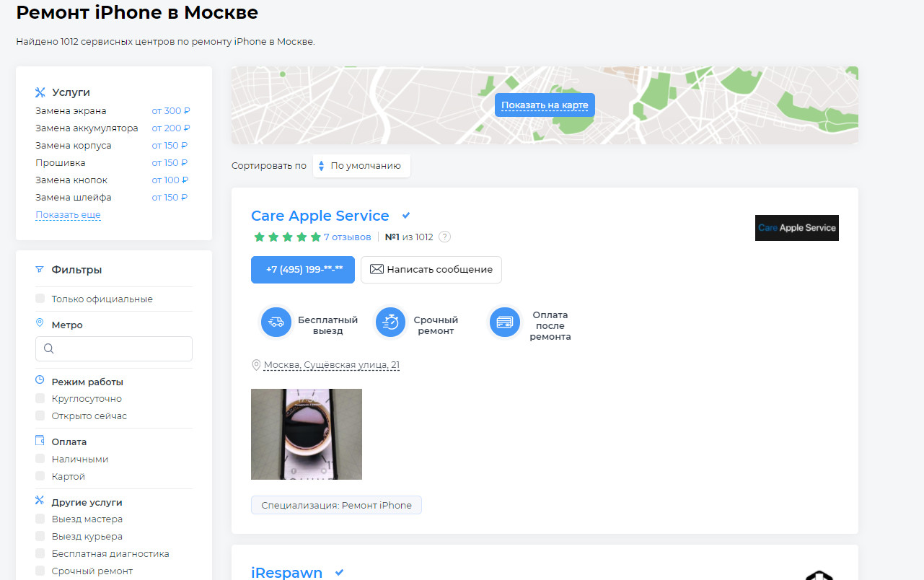This screenshot has height=580, width=924.
Task: Click the location pin before Сущёвская улица address
Action: coord(255,365)
